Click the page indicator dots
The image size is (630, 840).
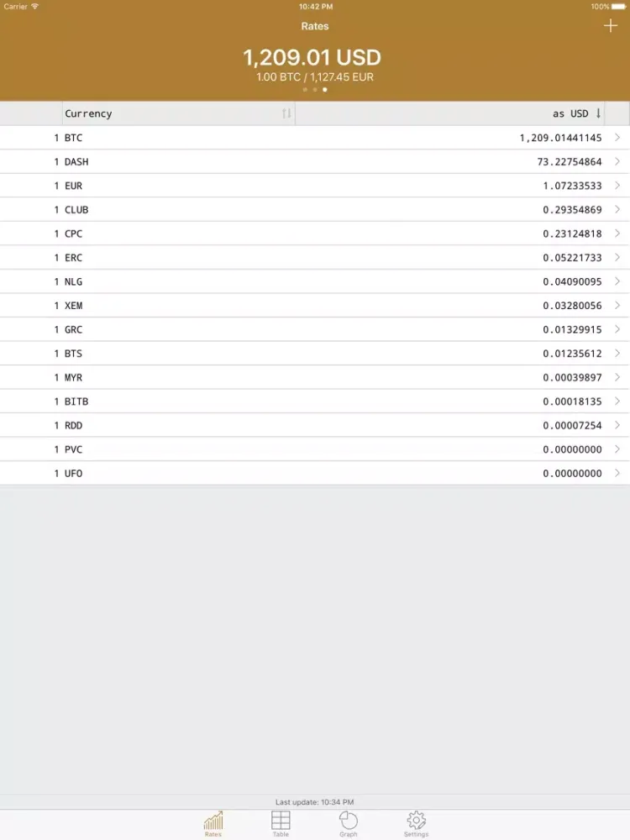(x=315, y=89)
